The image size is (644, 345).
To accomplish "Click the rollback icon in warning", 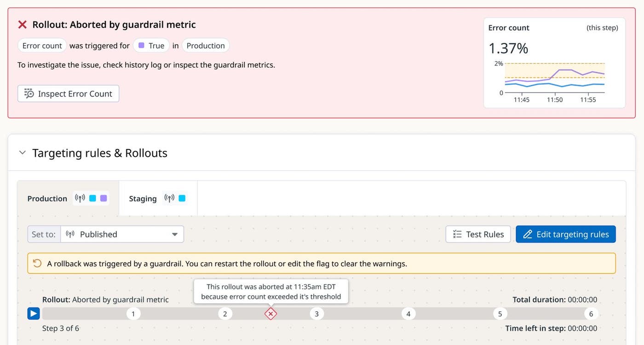I will click(x=37, y=263).
